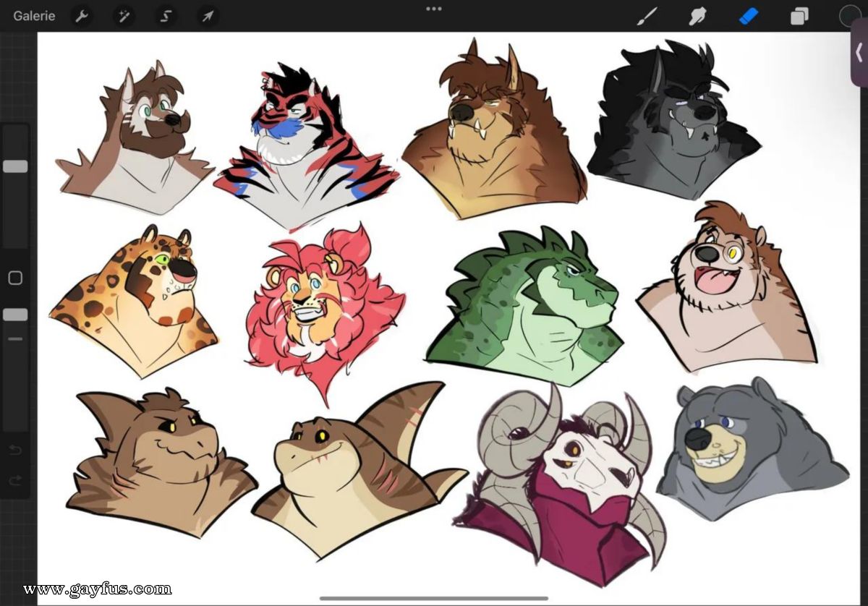Click the undo arrow on sidebar
This screenshot has height=606, width=868.
(15, 451)
